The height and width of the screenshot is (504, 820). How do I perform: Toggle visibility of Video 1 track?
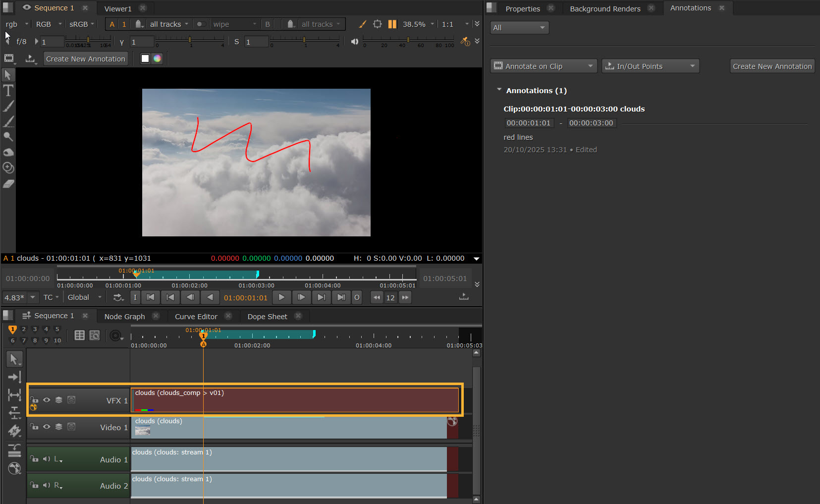(47, 427)
